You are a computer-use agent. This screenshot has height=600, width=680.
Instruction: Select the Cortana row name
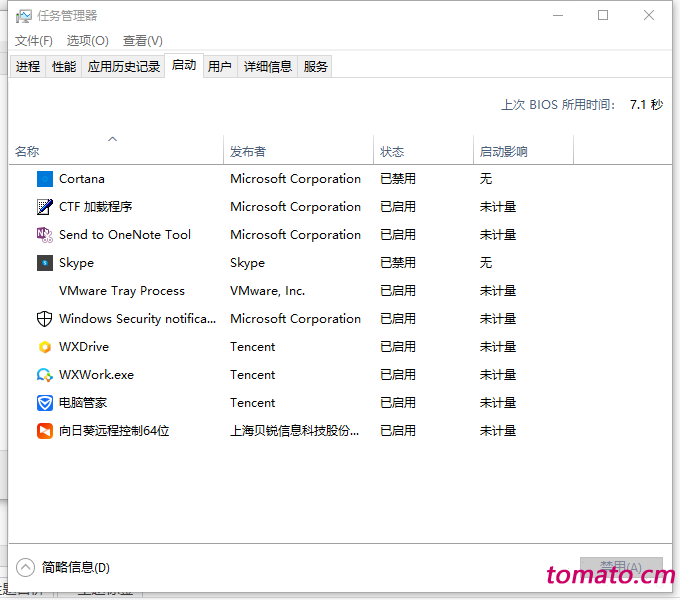tap(82, 179)
